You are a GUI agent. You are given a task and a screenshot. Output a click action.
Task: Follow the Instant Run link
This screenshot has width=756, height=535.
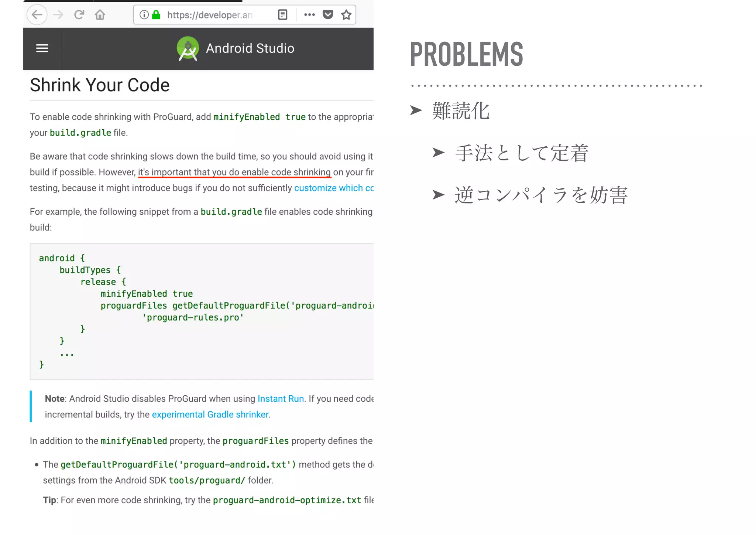pyautogui.click(x=281, y=399)
